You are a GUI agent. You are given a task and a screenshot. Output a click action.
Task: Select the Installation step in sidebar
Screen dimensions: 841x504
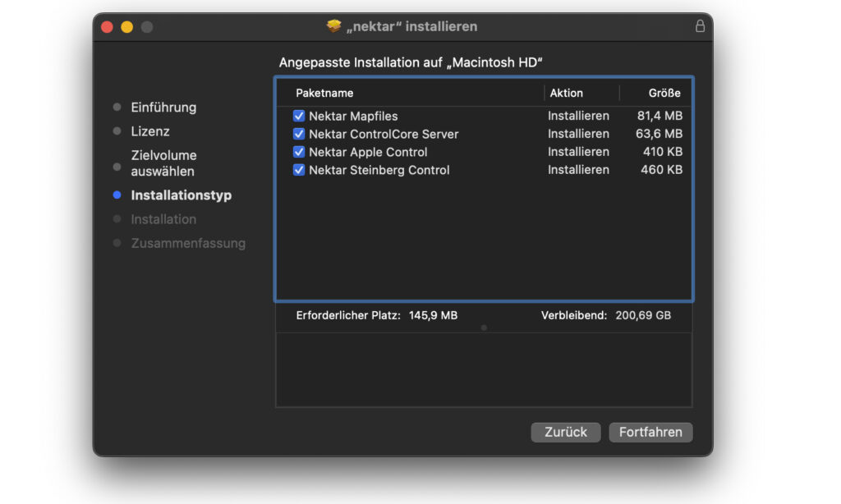coord(163,219)
